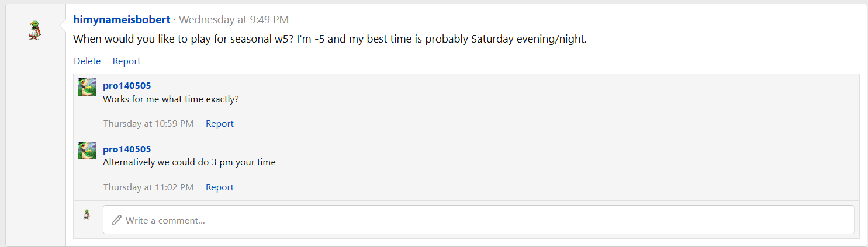The width and height of the screenshot is (868, 247).
Task: Click the "Thursday at 10:59 PM" timestamp
Action: pyautogui.click(x=148, y=124)
